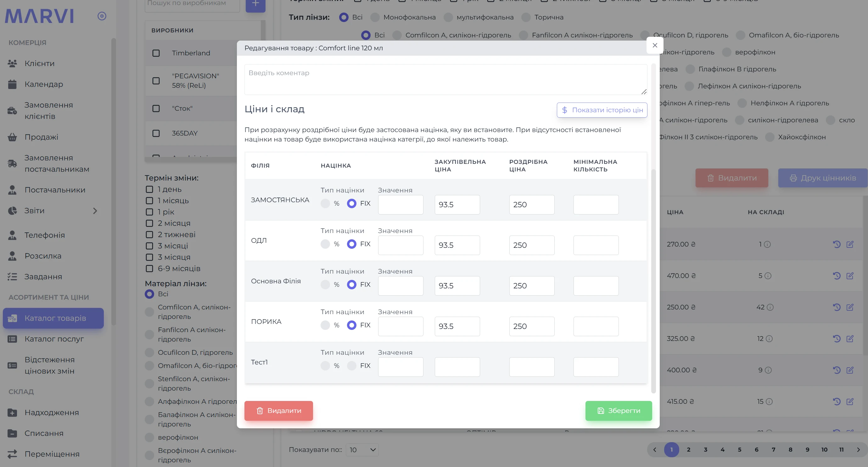Screen dimensions: 868x467
Task: Click the history icon in the 415.00 ₴ row
Action: point(837,401)
